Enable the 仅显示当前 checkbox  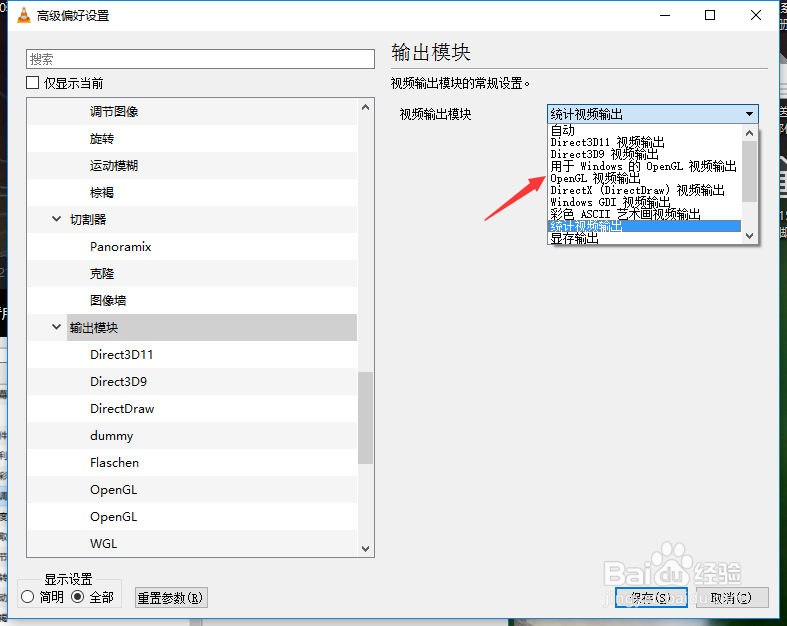pos(33,83)
